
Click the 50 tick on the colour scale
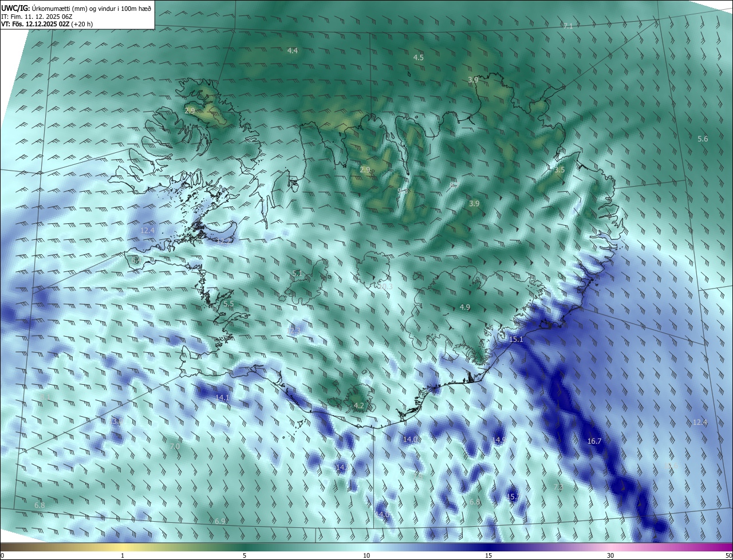(x=728, y=556)
